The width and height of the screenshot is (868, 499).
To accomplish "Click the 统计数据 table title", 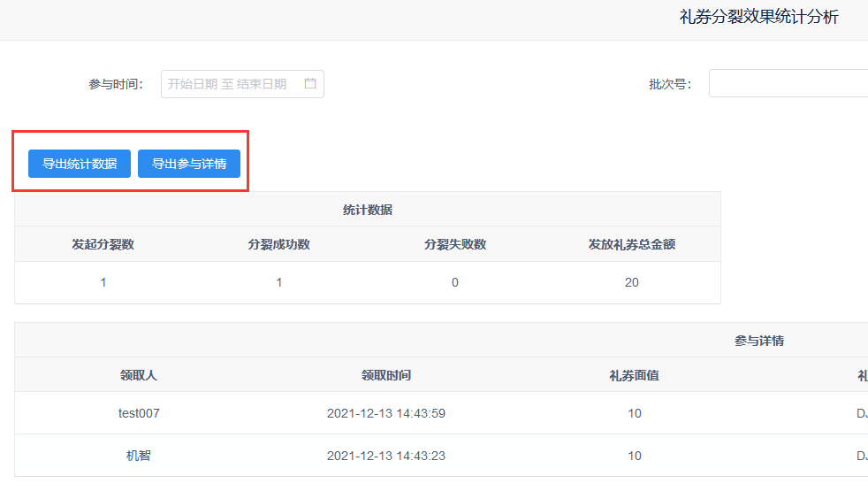I will click(x=368, y=210).
